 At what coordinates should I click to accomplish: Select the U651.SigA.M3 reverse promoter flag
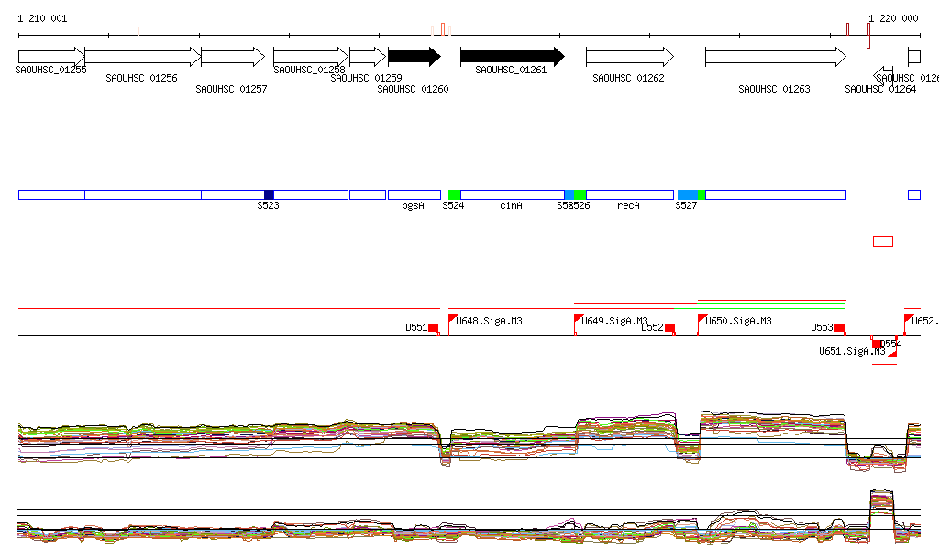pyautogui.click(x=892, y=354)
